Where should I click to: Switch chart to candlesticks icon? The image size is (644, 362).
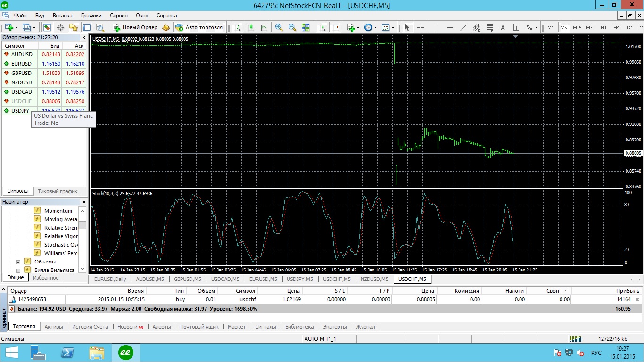coord(250,27)
